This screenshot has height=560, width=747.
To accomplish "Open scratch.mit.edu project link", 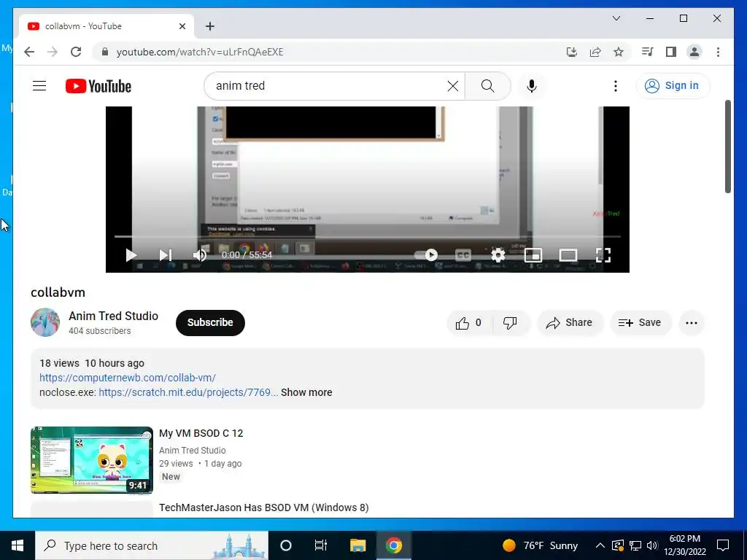I will (188, 392).
